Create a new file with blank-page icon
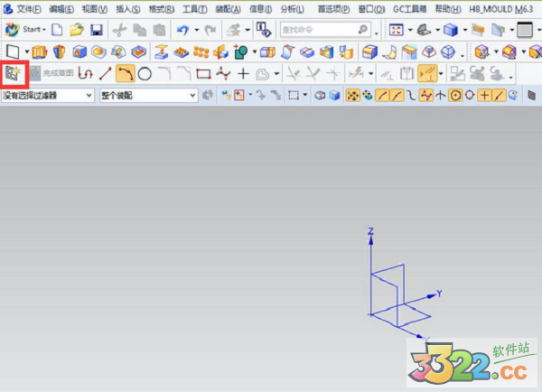This screenshot has height=392, width=542. 57,30
